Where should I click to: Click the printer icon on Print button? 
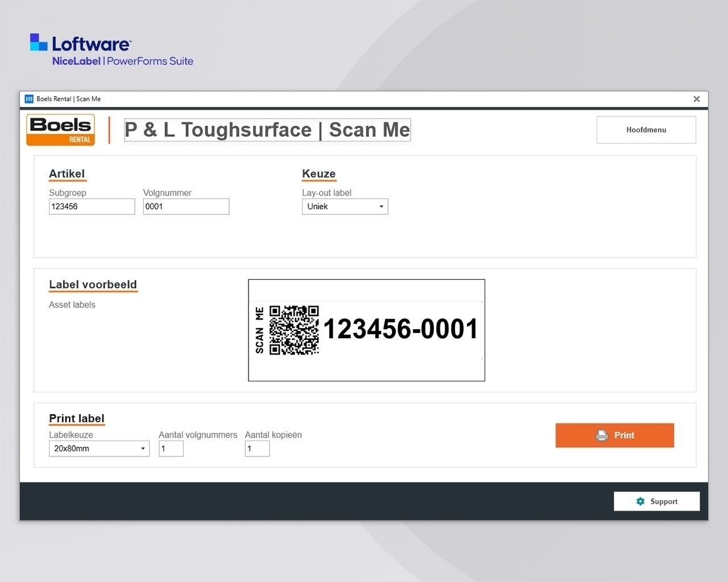pos(601,435)
